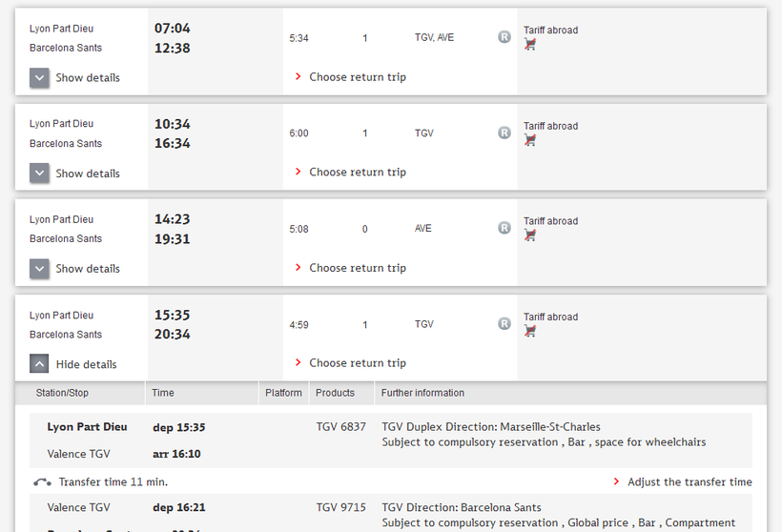Click the reservation R icon for the 10:34 train
Viewport: 782px width, 532px height.
504,133
